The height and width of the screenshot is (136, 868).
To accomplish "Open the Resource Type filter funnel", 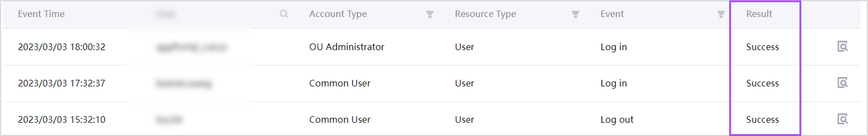I will 575,14.
